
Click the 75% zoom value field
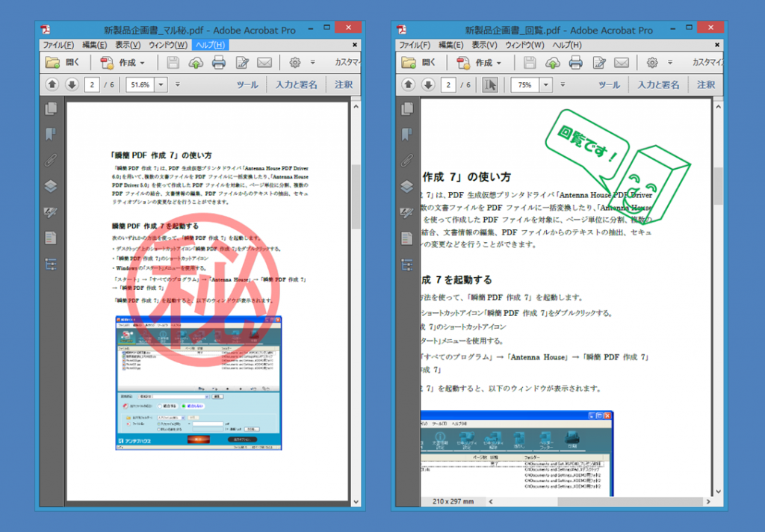coord(525,85)
